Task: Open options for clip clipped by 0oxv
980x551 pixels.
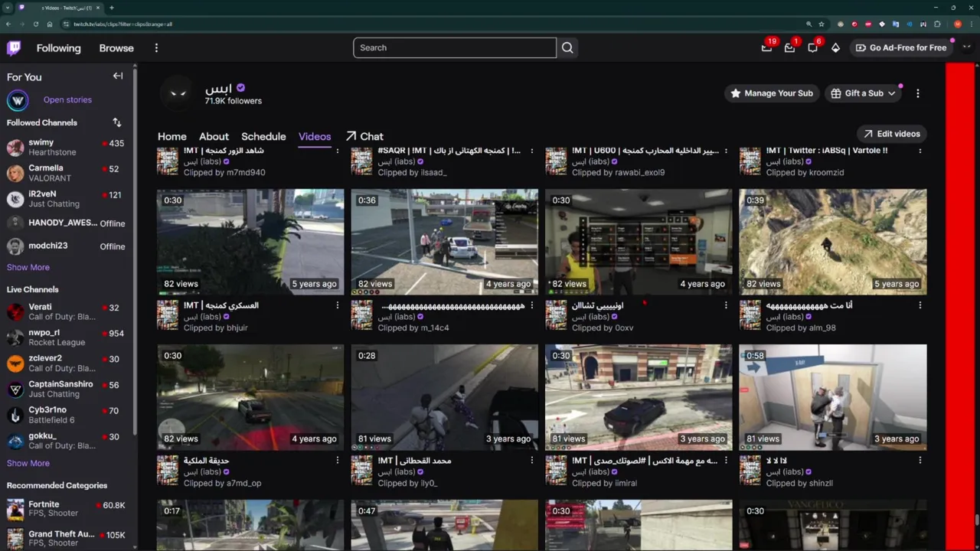Action: coord(726,305)
